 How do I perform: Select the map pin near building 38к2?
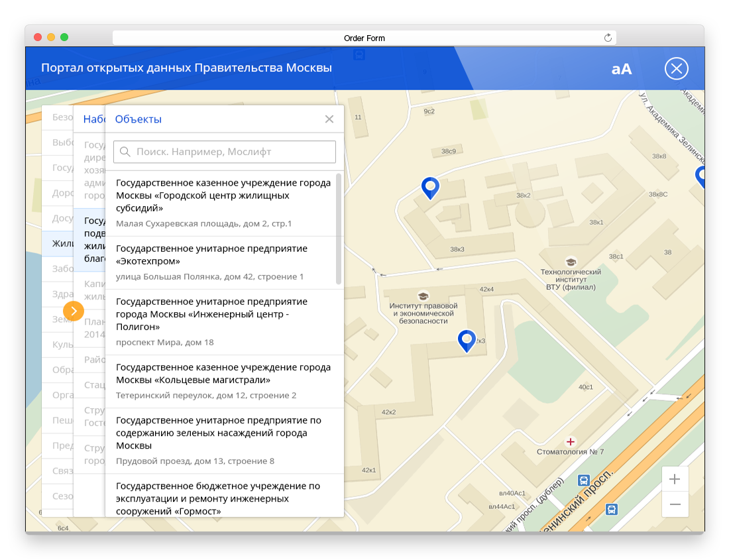[430, 188]
